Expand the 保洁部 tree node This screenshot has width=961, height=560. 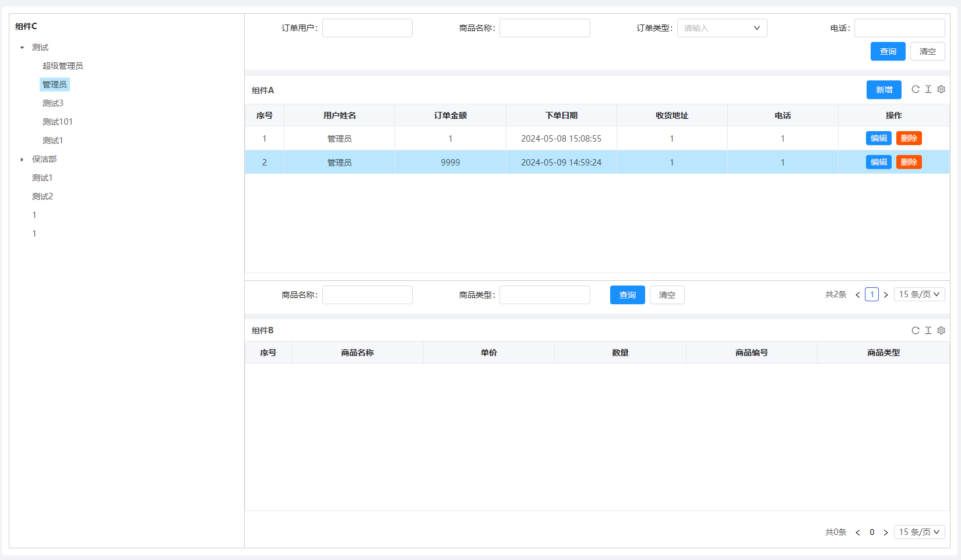[x=22, y=160]
